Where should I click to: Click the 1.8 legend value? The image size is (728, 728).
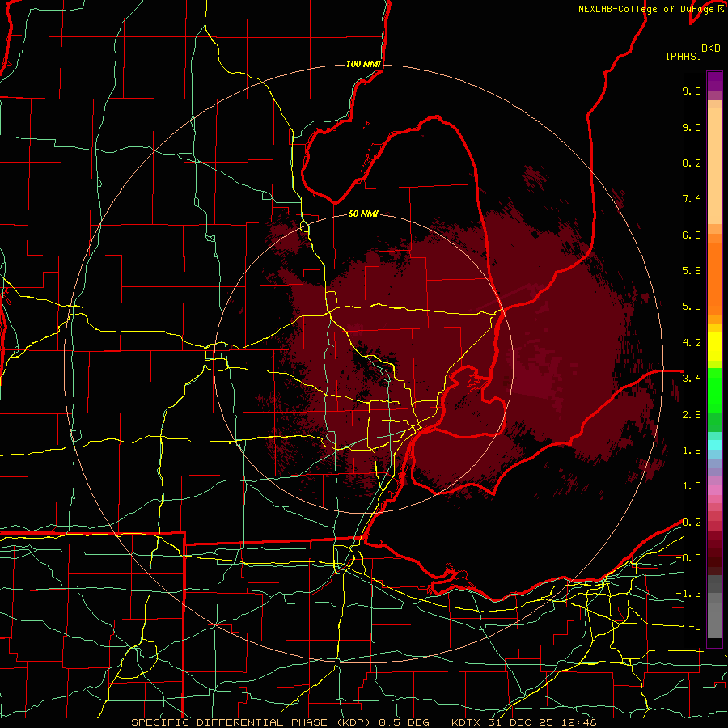(x=692, y=451)
